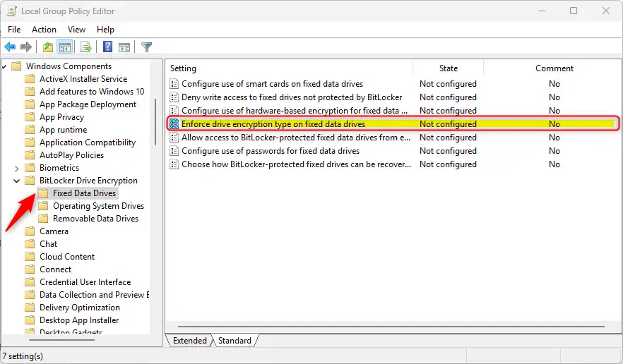Image resolution: width=623 pixels, height=364 pixels.
Task: Expand the Biometrics tree node
Action: tap(16, 169)
